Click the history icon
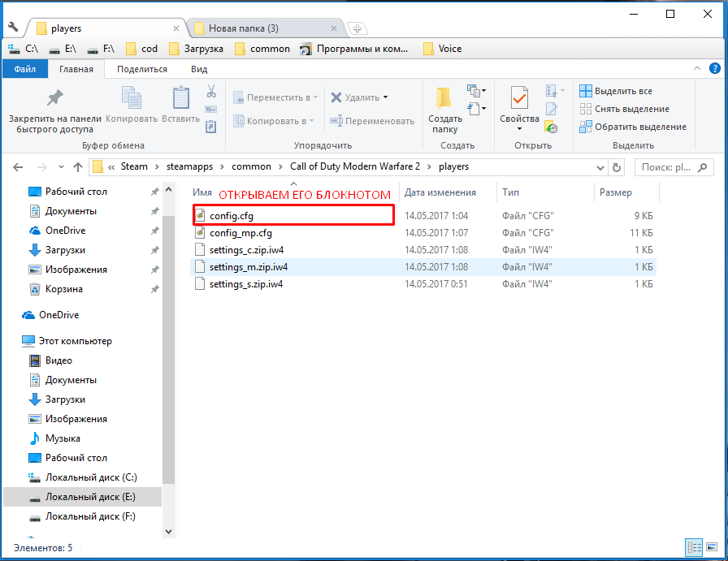The image size is (728, 561). (552, 127)
